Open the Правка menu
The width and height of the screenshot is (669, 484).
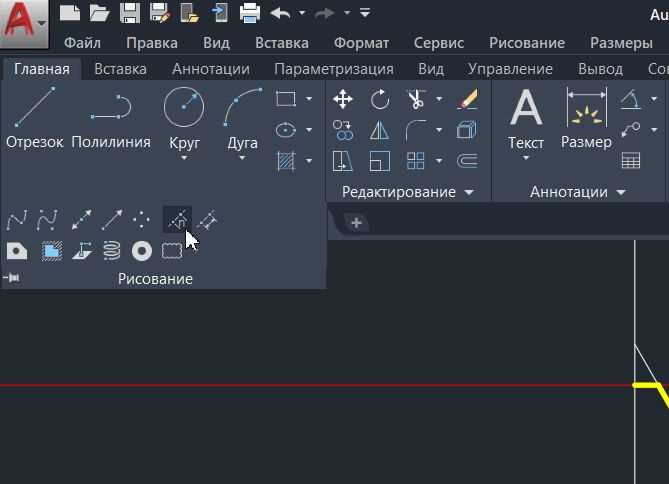coord(152,43)
